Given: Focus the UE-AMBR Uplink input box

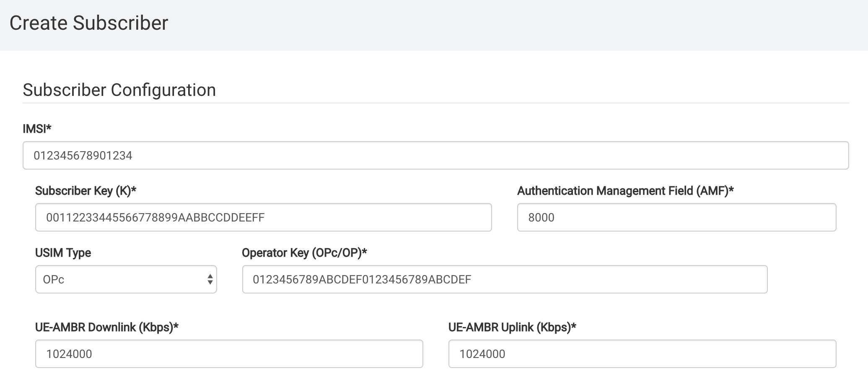Looking at the screenshot, I should point(642,354).
